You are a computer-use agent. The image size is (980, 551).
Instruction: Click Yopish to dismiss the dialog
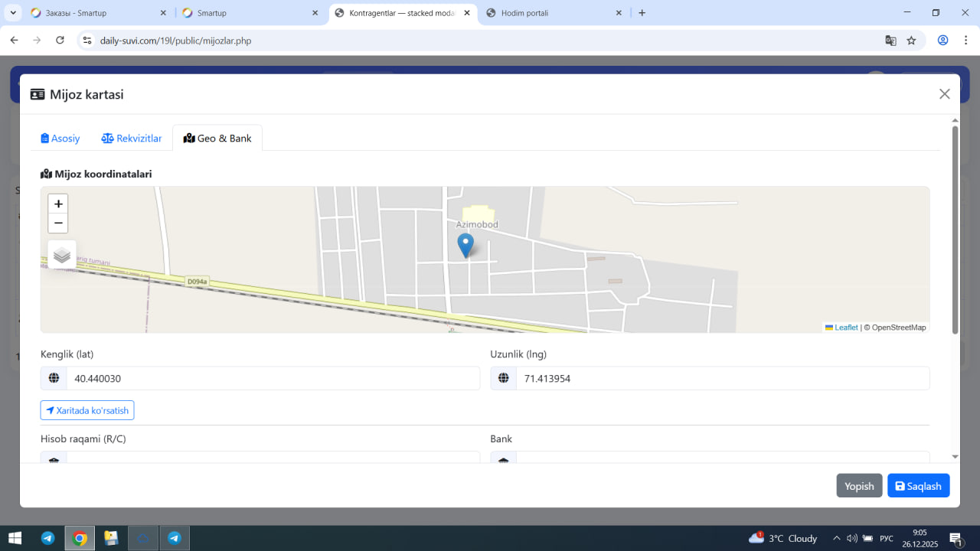[859, 486]
